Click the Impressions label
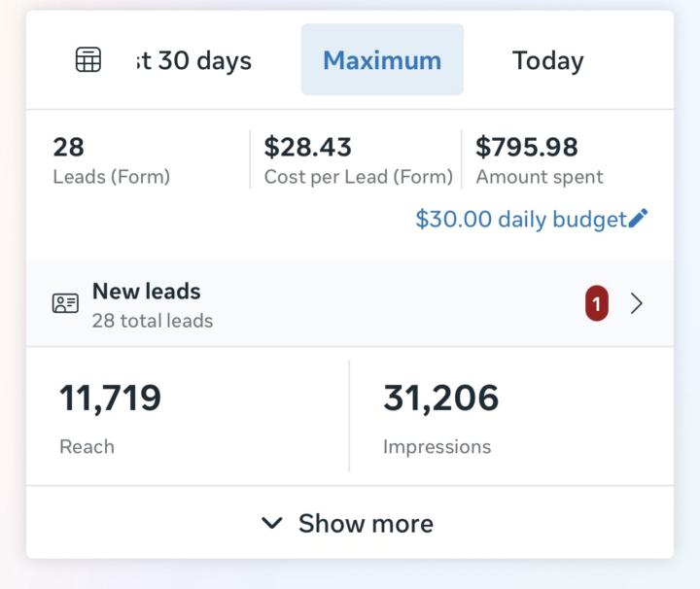The width and height of the screenshot is (700, 589). click(437, 447)
